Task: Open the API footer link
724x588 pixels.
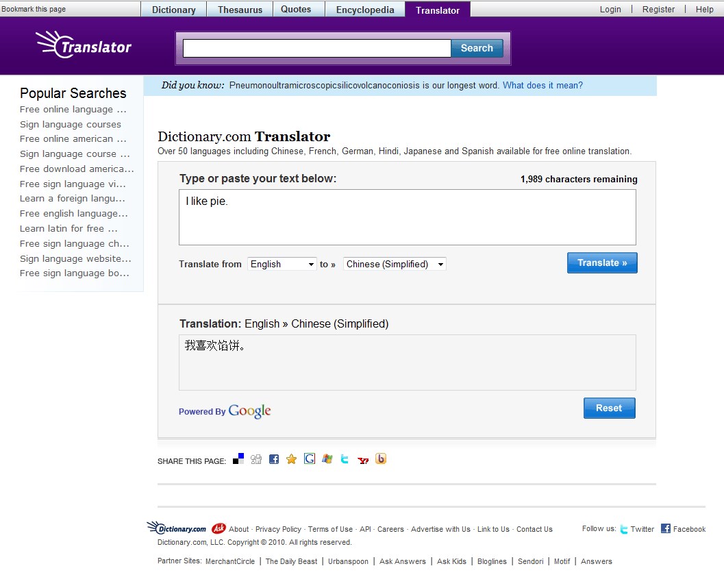Action: point(365,529)
